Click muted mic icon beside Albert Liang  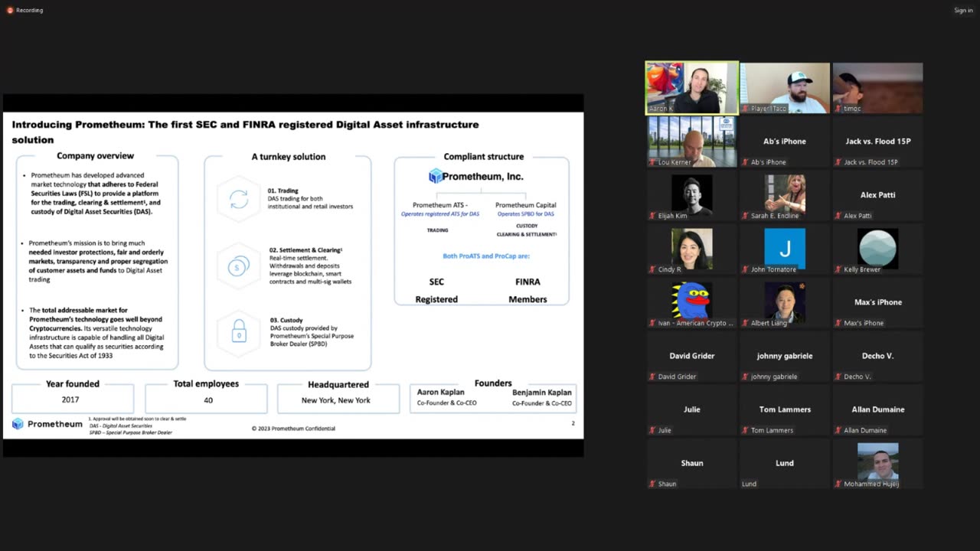tap(746, 323)
